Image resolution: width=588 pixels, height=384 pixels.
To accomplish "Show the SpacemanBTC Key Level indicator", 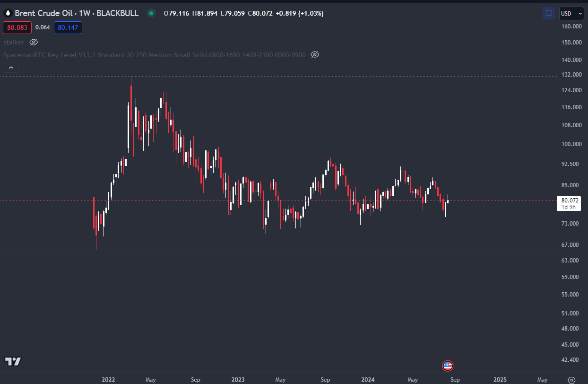I will [315, 55].
